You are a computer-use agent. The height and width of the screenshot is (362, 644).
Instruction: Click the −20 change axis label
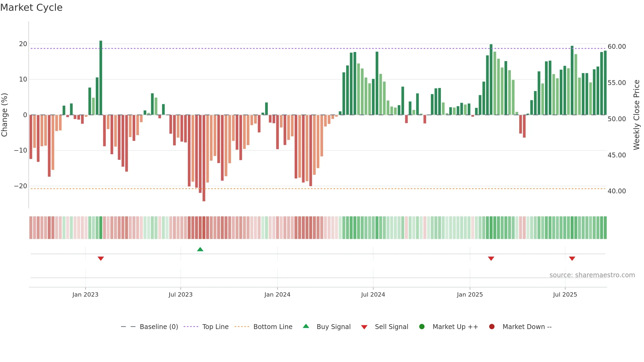(21, 186)
